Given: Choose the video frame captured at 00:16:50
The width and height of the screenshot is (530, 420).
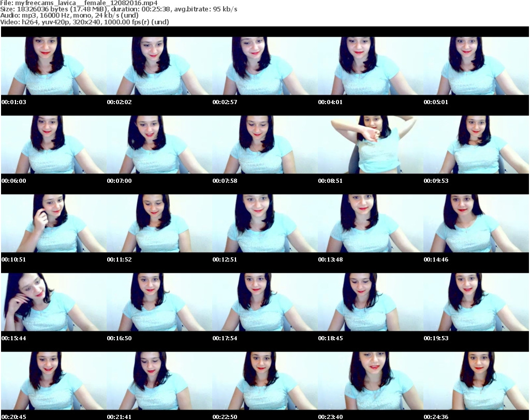Looking at the screenshot, I should click(x=159, y=302).
